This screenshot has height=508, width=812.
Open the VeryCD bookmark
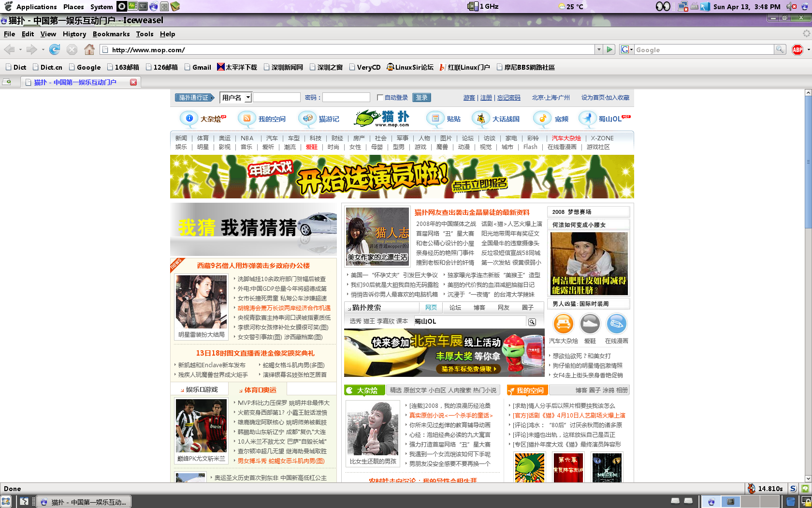coord(365,67)
